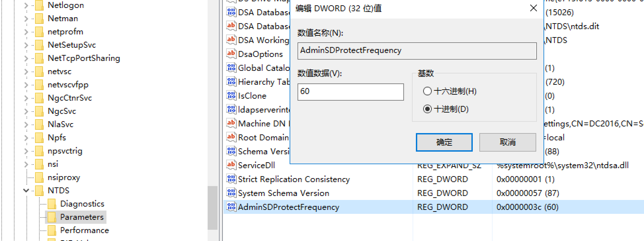Image resolution: width=644 pixels, height=241 pixels.
Task: Expand the NgcSvc tree node
Action: click(26, 111)
